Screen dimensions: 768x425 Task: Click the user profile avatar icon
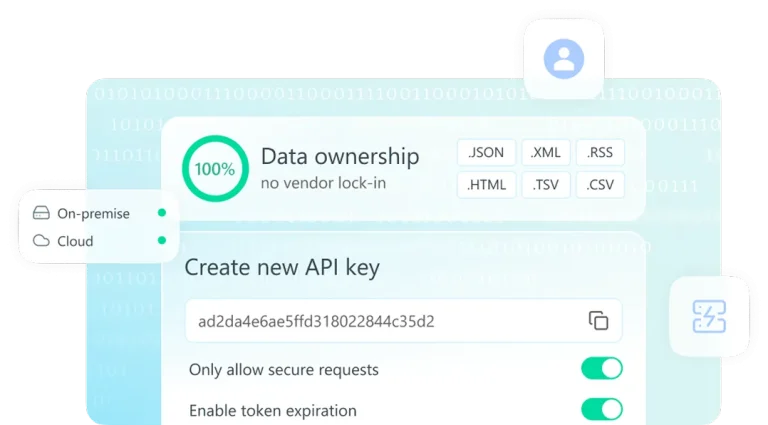coord(564,59)
